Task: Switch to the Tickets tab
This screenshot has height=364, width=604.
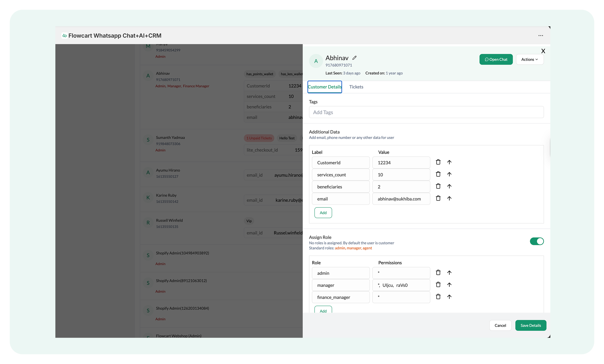Action: 356,87
